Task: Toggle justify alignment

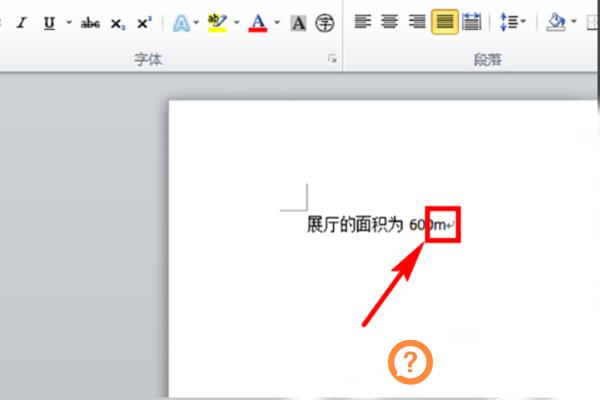Action: point(445,22)
